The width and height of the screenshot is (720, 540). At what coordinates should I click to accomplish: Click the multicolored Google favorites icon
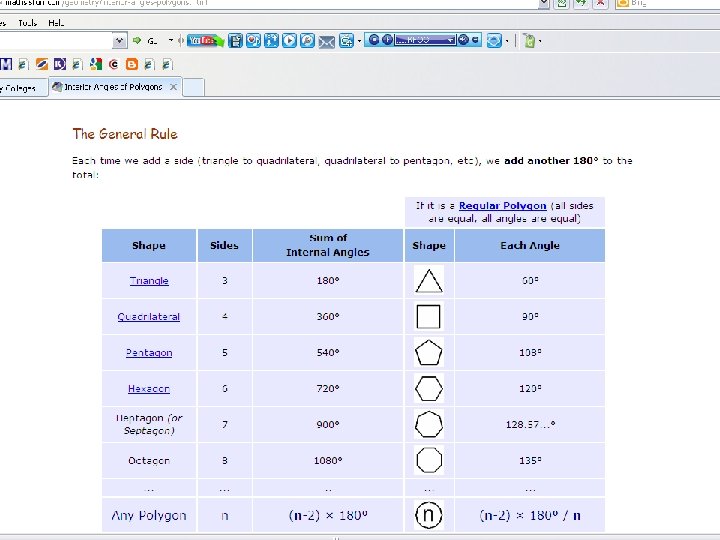click(x=96, y=64)
